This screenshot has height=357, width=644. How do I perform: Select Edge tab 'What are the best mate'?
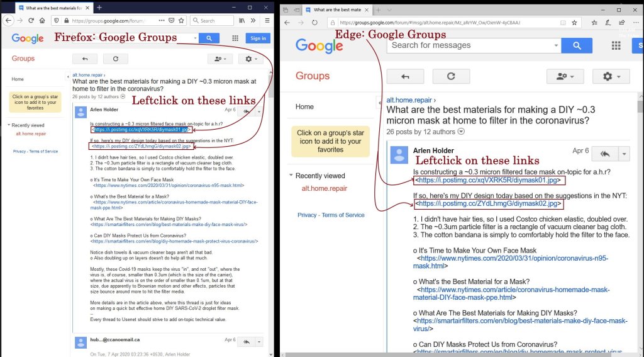(x=337, y=10)
